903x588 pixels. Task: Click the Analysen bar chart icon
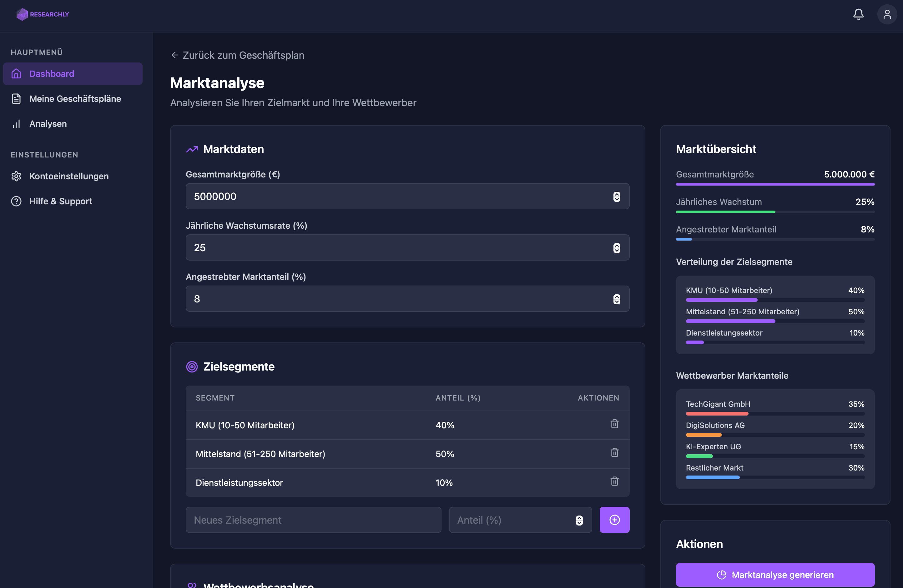pos(16,124)
